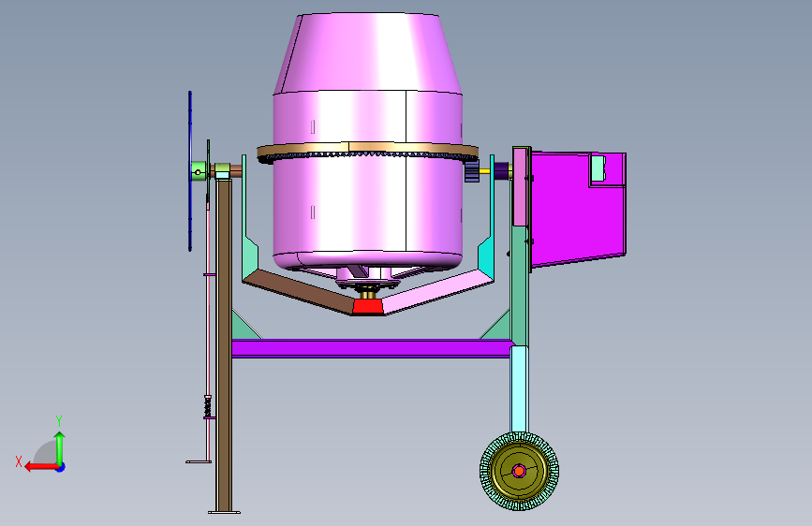Click the "Y" label on the axis triad
Image resolution: width=812 pixels, height=526 pixels.
(x=59, y=420)
